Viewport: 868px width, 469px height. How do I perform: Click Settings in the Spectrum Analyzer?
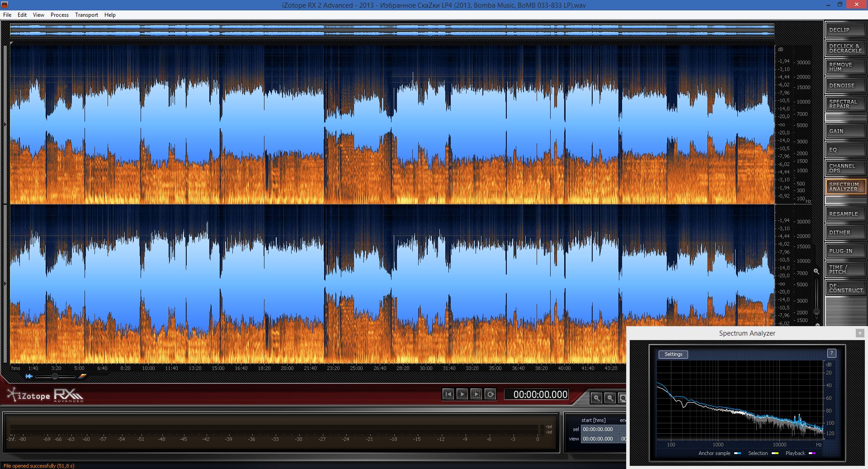coord(673,355)
